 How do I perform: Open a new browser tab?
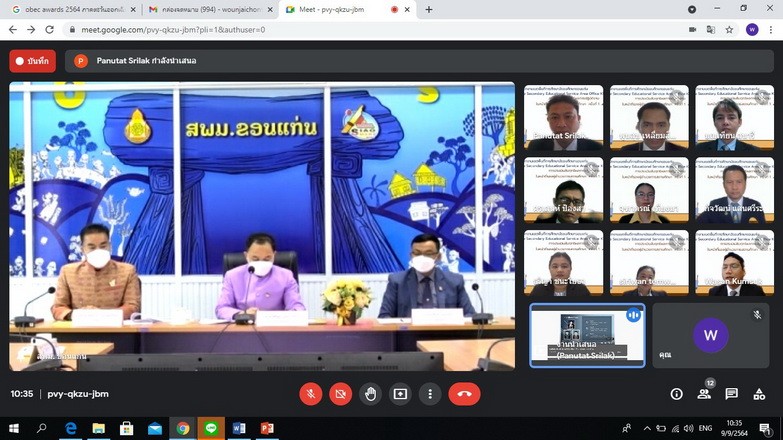click(x=429, y=9)
